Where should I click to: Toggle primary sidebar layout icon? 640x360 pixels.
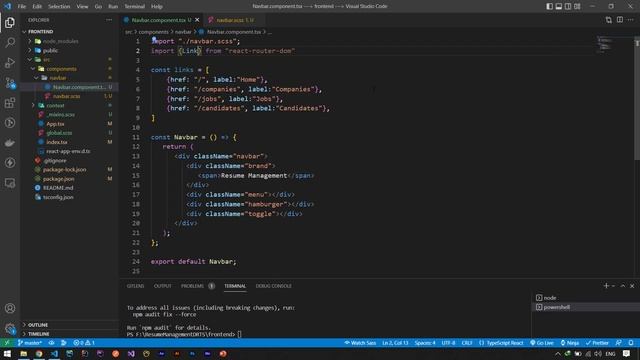[x=549, y=6]
